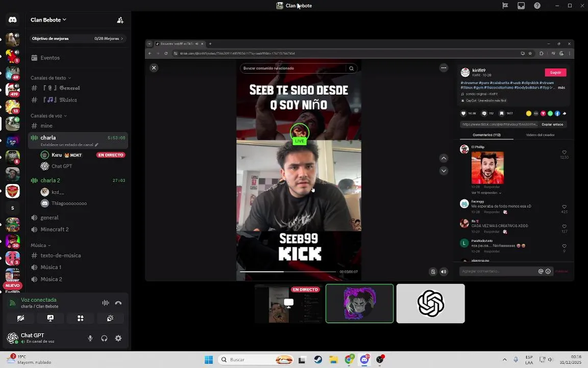
Task: Join the general voice channel
Action: point(78,218)
